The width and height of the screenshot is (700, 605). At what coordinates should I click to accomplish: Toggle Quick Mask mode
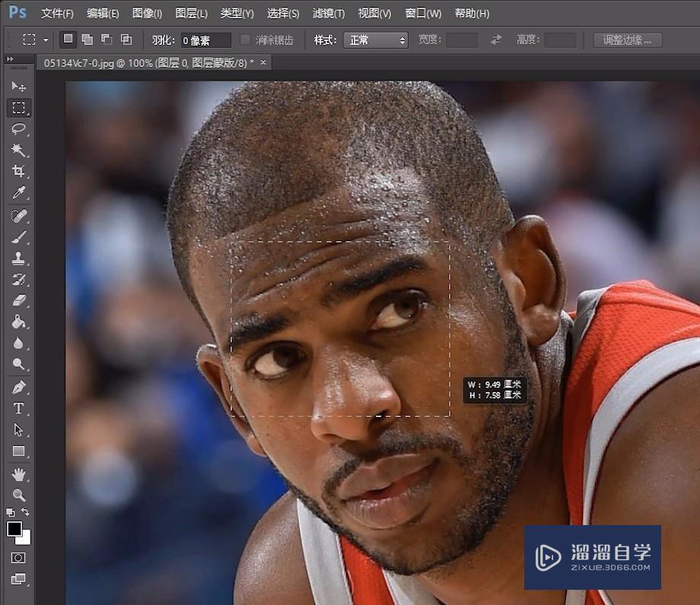[x=18, y=558]
